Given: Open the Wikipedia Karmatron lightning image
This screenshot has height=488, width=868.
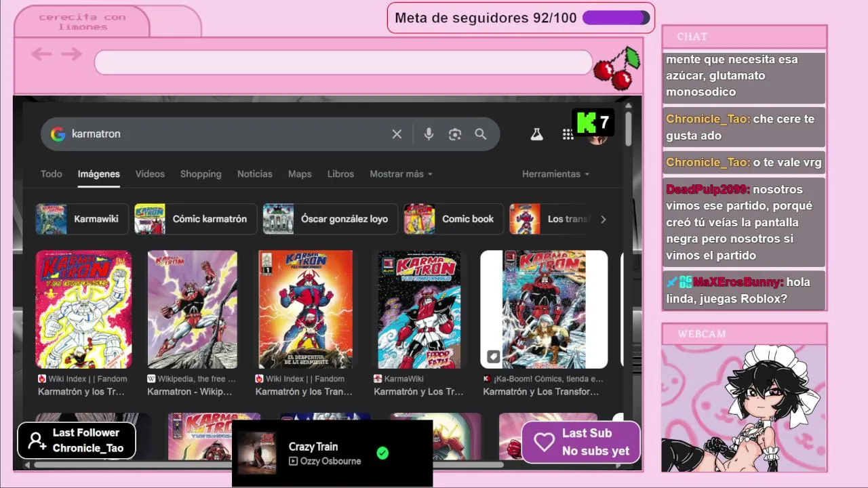Looking at the screenshot, I should (193, 310).
